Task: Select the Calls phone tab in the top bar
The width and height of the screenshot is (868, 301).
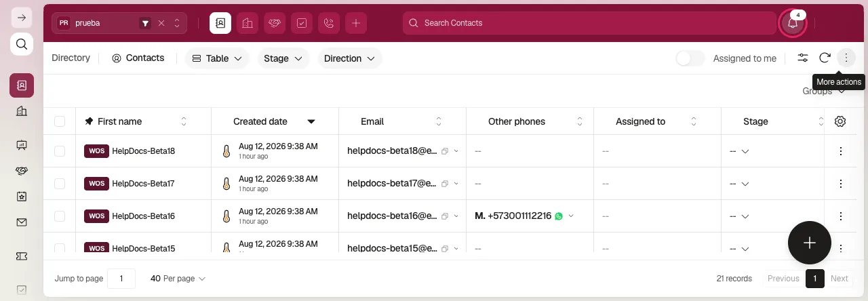Action: click(x=329, y=23)
